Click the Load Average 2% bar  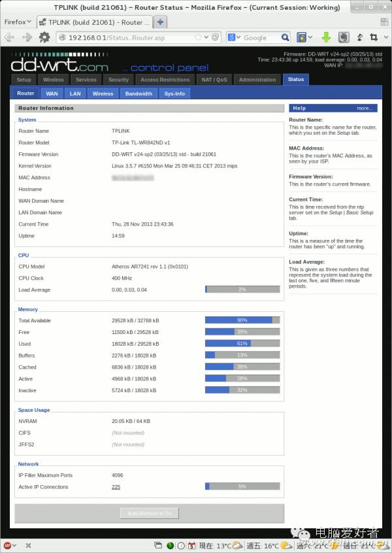point(242,290)
